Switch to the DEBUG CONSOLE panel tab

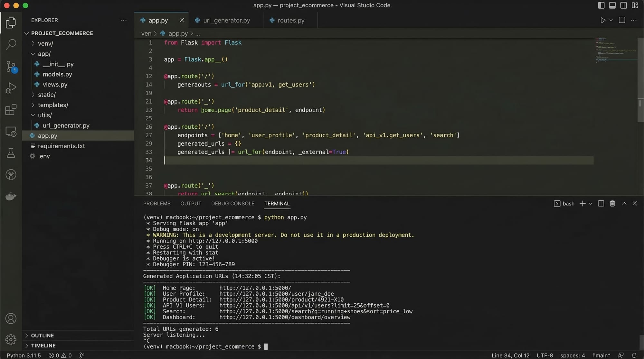click(232, 204)
